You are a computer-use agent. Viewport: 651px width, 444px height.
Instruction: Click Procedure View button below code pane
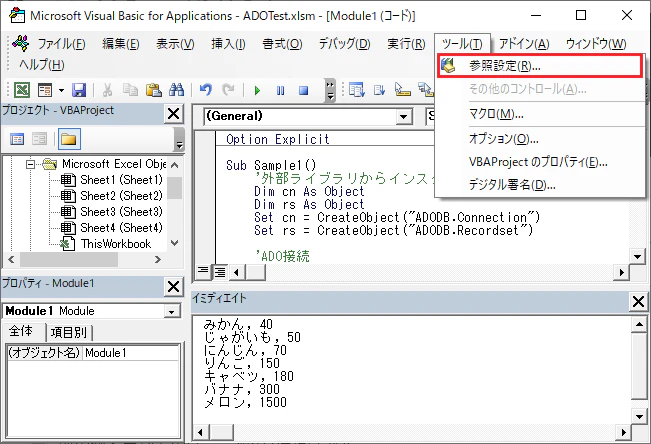click(x=203, y=272)
